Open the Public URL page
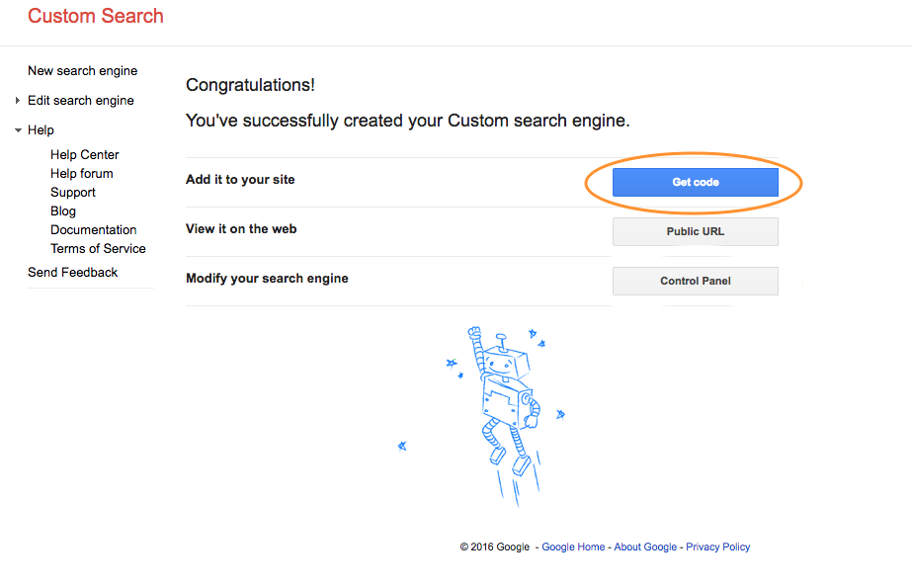Image resolution: width=912 pixels, height=588 pixels. [695, 231]
